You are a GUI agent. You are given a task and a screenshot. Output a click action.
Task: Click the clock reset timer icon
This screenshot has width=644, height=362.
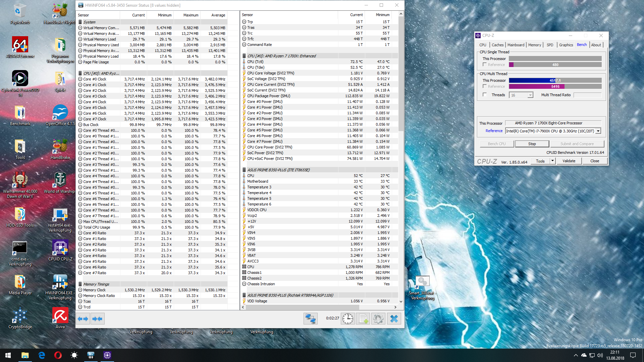(x=348, y=318)
